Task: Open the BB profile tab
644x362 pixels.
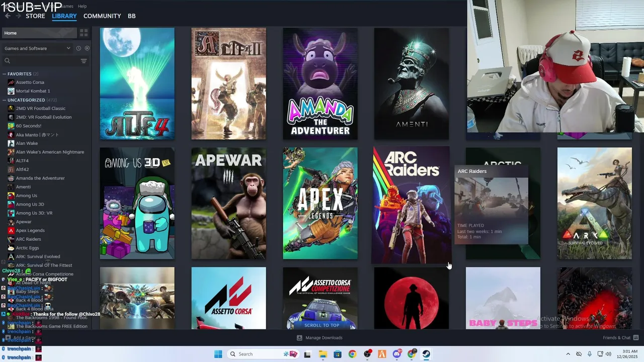Action: click(x=131, y=16)
